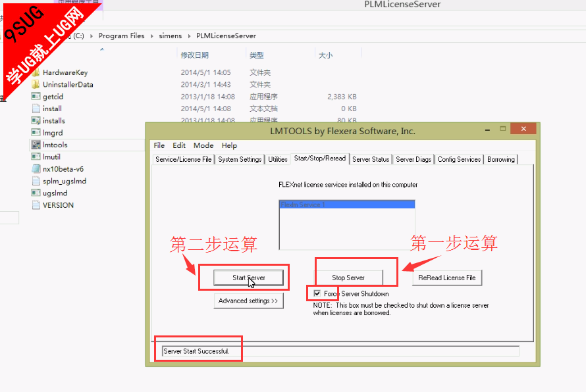Click the splm_ugslmd file icon
Screen dimensions: 586x392
36,181
